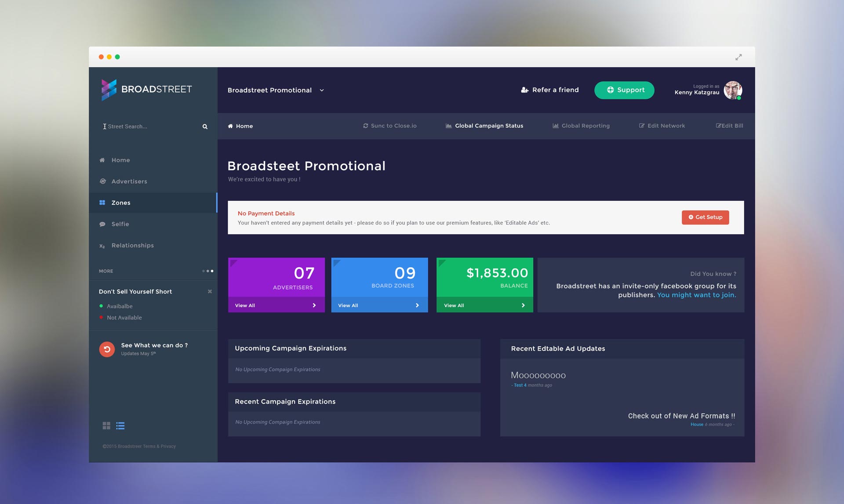Dismiss the Don't Sell Yourself Short panel
This screenshot has width=844, height=504.
pyautogui.click(x=210, y=291)
